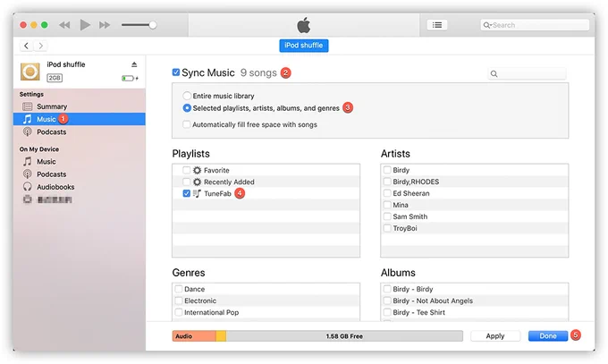Uncheck the TuneFab playlist
Image resolution: width=608 pixels, height=364 pixels.
187,193
